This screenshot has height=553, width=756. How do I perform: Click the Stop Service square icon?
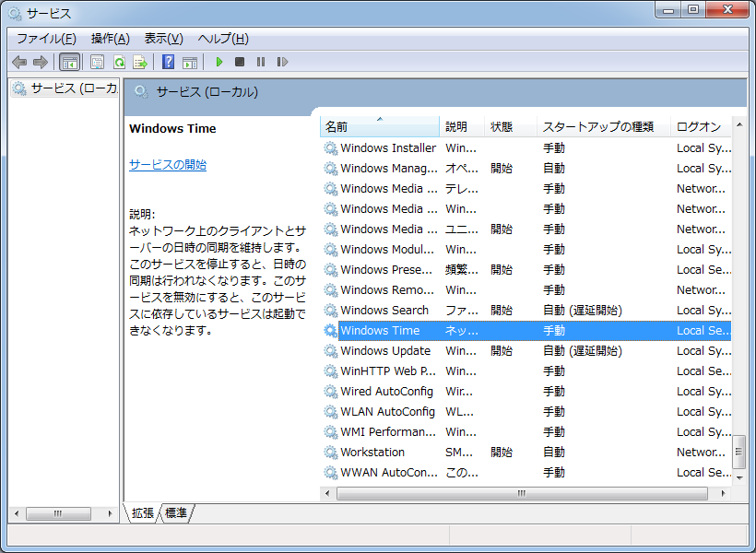tap(240, 62)
